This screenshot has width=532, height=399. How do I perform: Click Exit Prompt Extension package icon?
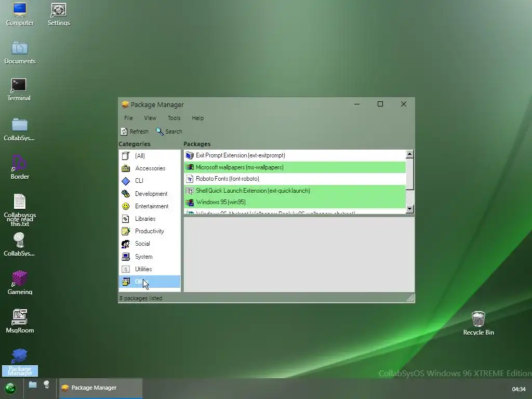(x=190, y=155)
